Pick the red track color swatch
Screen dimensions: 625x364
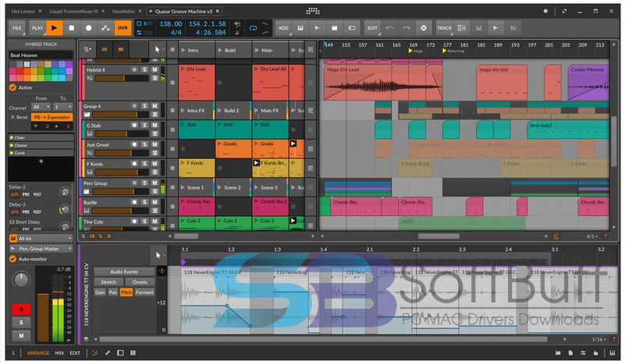[x=20, y=71]
